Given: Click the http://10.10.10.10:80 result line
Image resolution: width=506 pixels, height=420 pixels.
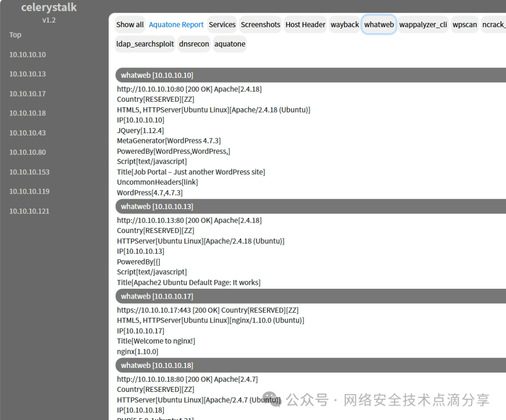Looking at the screenshot, I should (189, 89).
